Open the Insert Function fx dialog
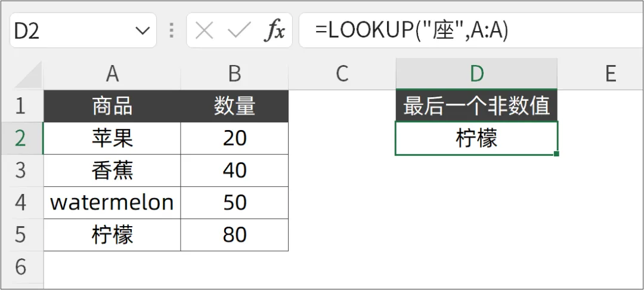The width and height of the screenshot is (644, 290). point(274,31)
